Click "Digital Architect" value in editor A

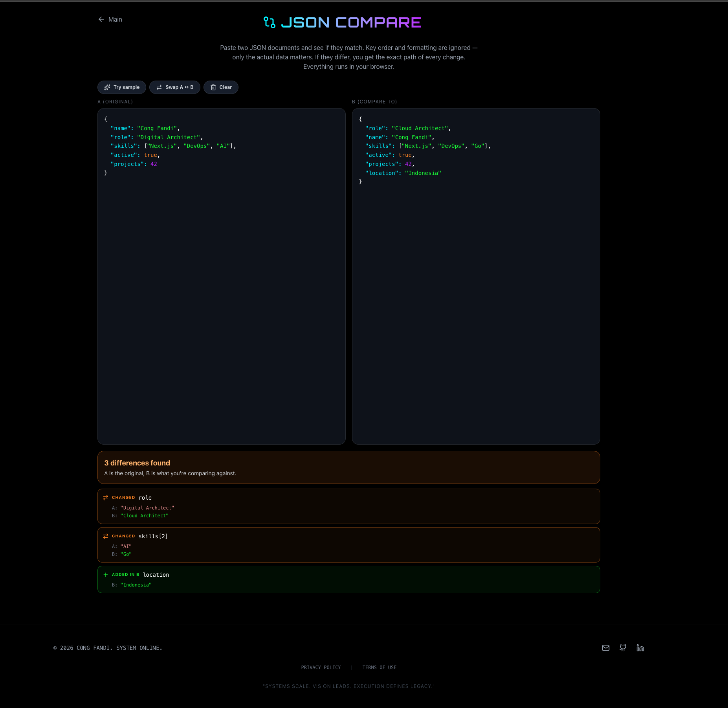tap(169, 137)
